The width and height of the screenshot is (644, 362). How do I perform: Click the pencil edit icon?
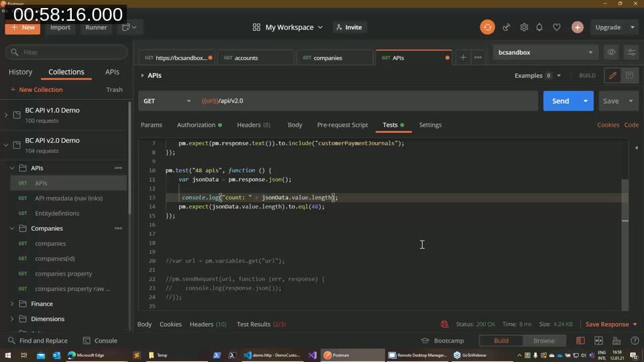pos(612,76)
